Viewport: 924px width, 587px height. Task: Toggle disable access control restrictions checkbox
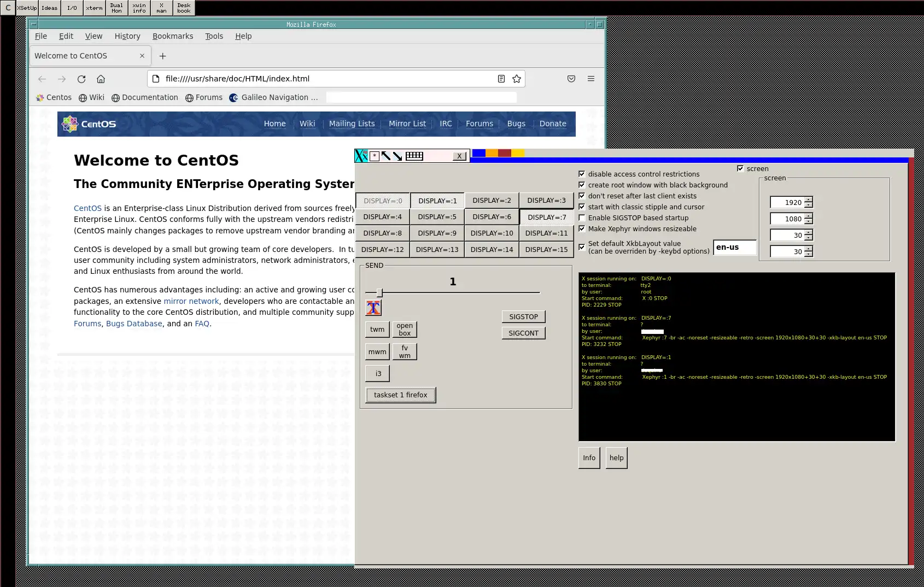582,174
